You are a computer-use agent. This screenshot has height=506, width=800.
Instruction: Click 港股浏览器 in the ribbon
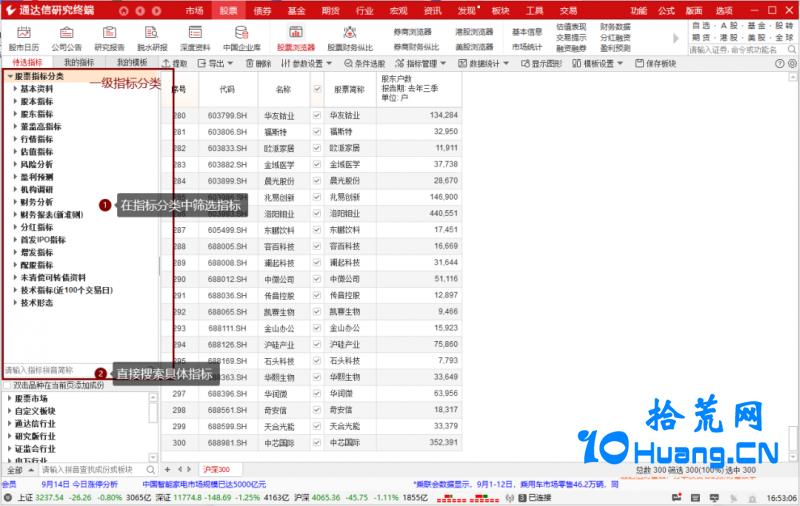click(474, 32)
